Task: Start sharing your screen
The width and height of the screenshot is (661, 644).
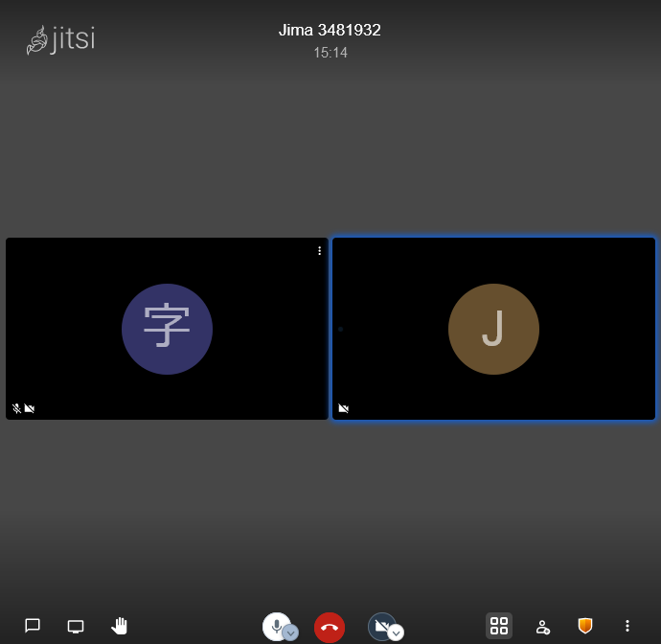Action: pos(76,626)
